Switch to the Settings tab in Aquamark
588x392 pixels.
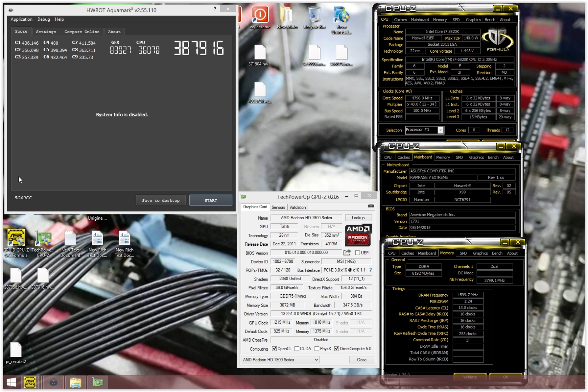(x=46, y=32)
